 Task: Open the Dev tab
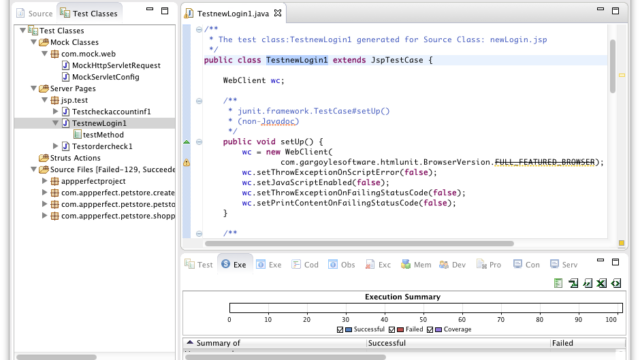click(x=453, y=264)
